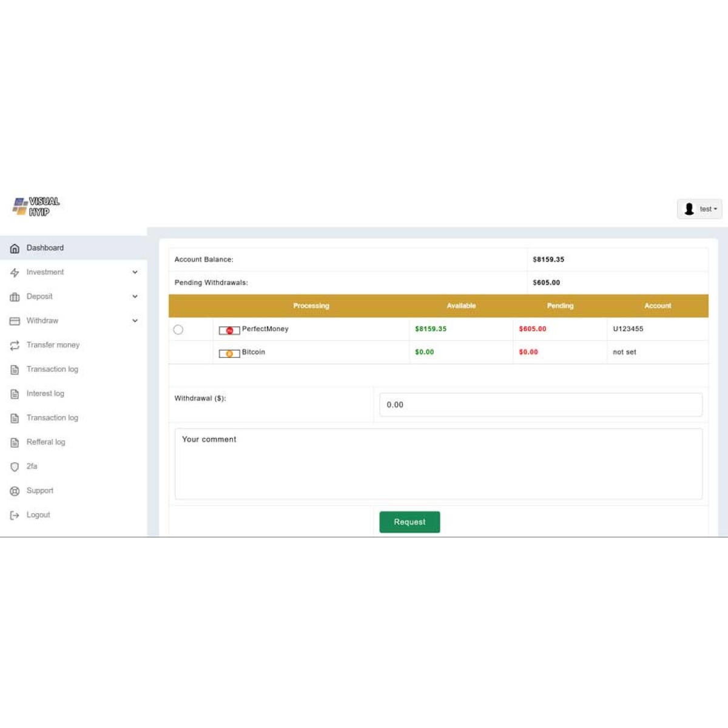Click the Bitcoin processing row

pyautogui.click(x=254, y=352)
